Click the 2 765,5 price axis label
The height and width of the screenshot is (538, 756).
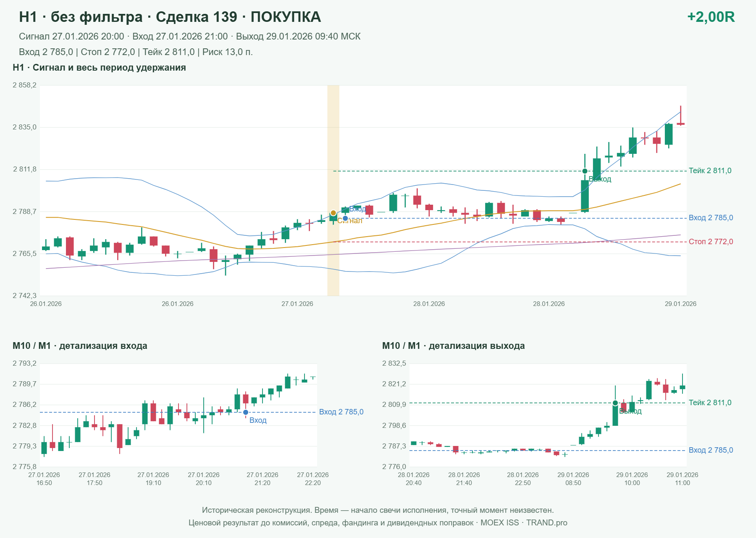click(24, 254)
